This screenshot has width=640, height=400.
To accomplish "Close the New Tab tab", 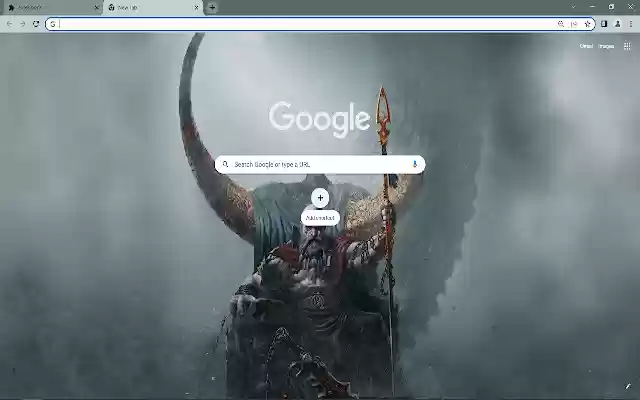I will click(x=196, y=7).
